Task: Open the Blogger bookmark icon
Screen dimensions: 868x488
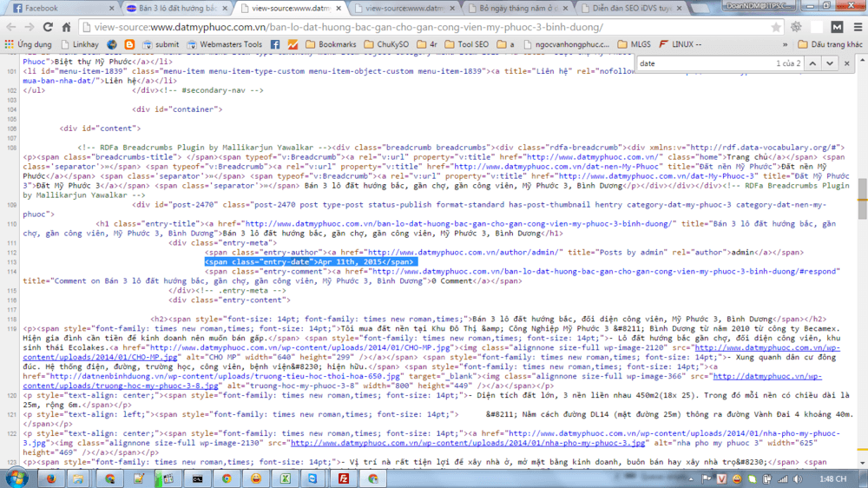Action: click(x=129, y=44)
